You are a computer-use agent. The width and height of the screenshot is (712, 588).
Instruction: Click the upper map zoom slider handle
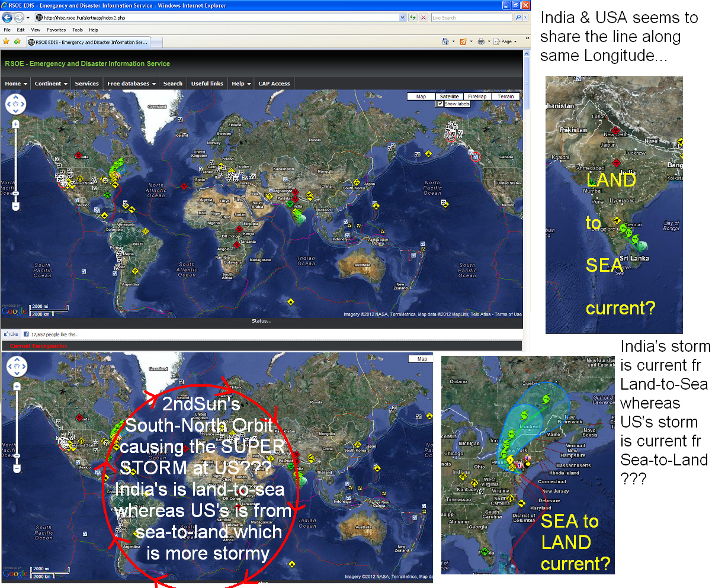tap(16, 192)
